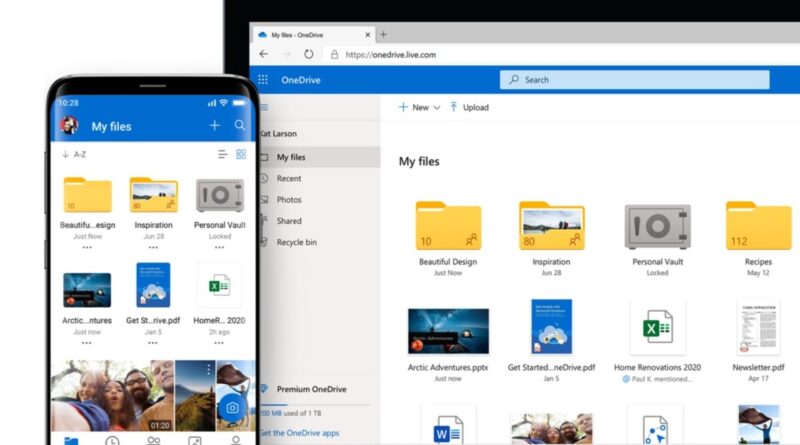Open more options under Personal Vault on the phone
The width and height of the screenshot is (800, 445).
[219, 248]
